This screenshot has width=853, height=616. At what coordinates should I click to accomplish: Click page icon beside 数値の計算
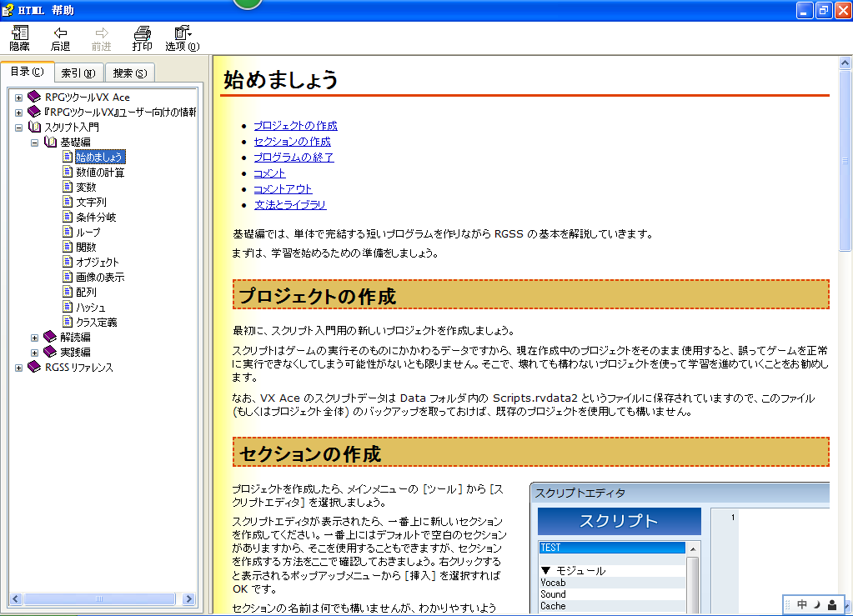[68, 172]
